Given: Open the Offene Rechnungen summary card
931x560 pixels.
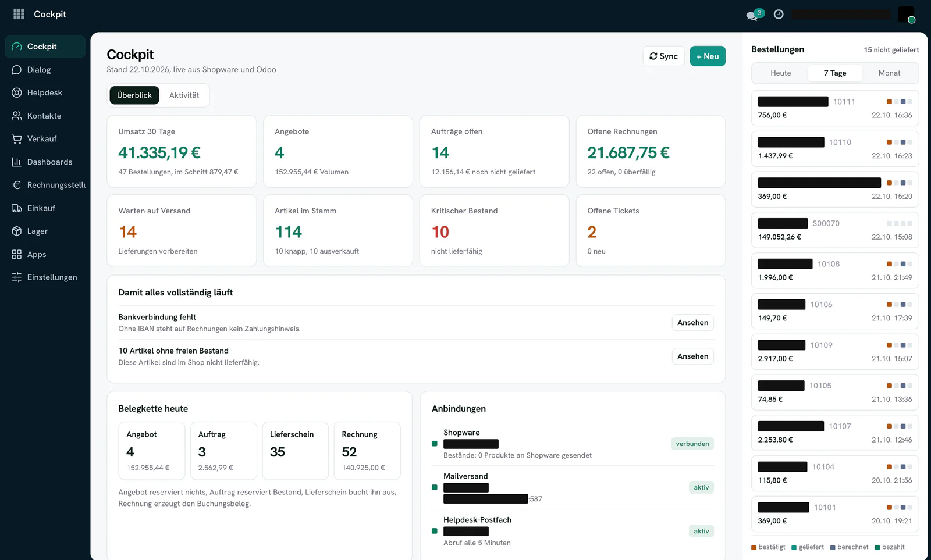Looking at the screenshot, I should (651, 151).
